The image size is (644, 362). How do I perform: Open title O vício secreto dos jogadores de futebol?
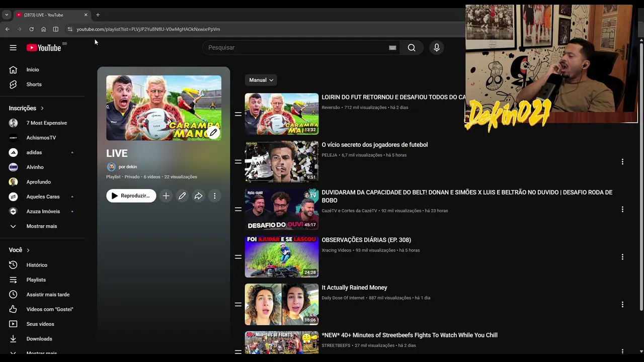(x=375, y=145)
